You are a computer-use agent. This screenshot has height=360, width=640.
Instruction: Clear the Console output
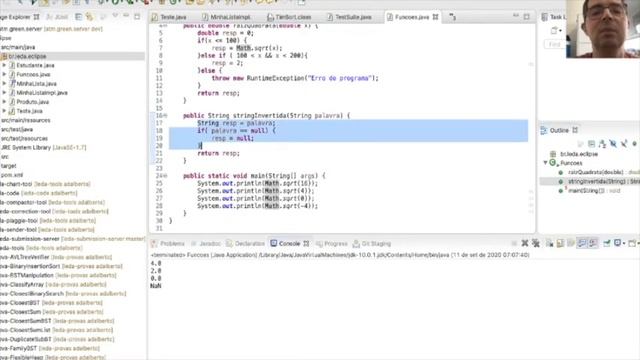(550, 243)
